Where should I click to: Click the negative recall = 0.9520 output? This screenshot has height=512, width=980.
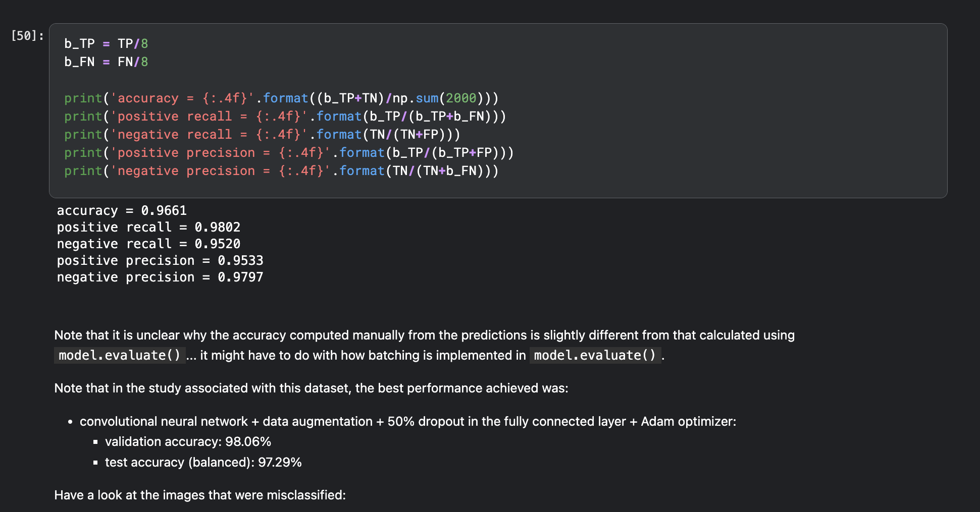[x=148, y=244]
